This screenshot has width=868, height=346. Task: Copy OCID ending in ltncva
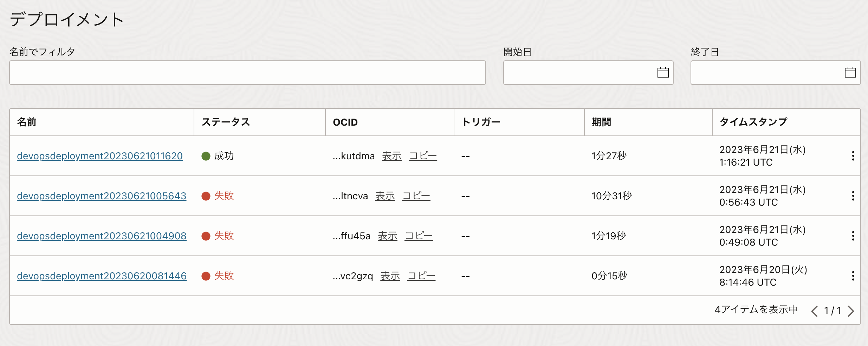pos(416,196)
